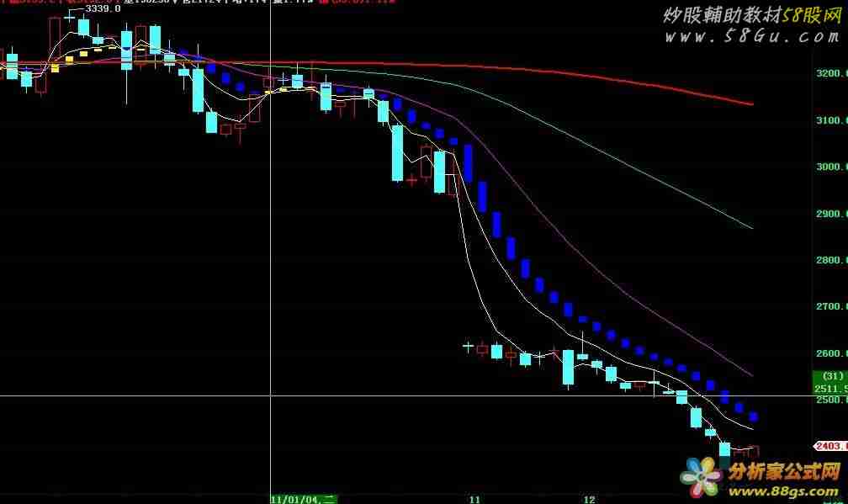The image size is (848, 504).
Task: Click the month 12 marker on time axis
Action: click(x=589, y=499)
